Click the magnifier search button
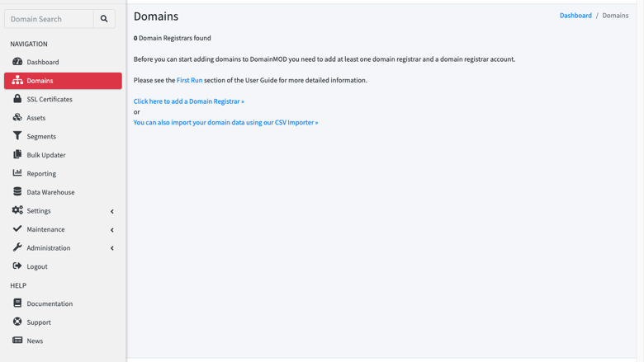The width and height of the screenshot is (644, 362). [104, 19]
